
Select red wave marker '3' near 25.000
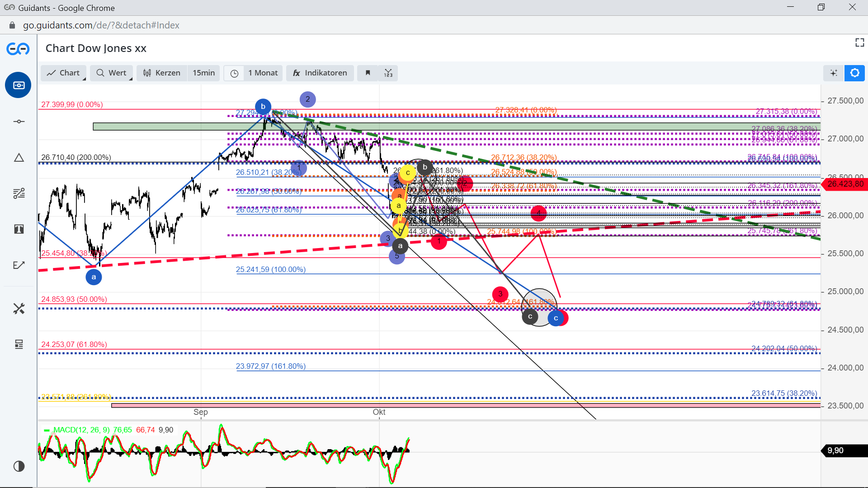[500, 294]
